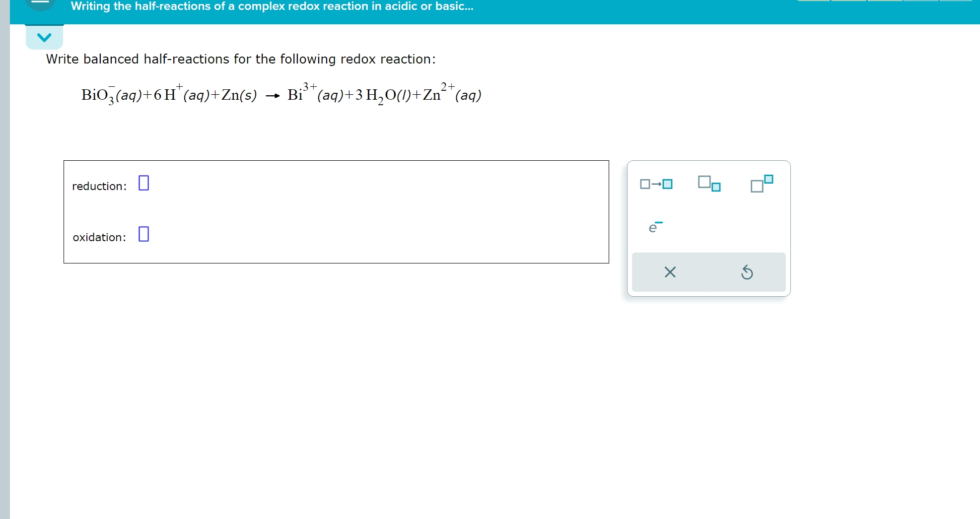Click the redox equation text

[x=281, y=94]
